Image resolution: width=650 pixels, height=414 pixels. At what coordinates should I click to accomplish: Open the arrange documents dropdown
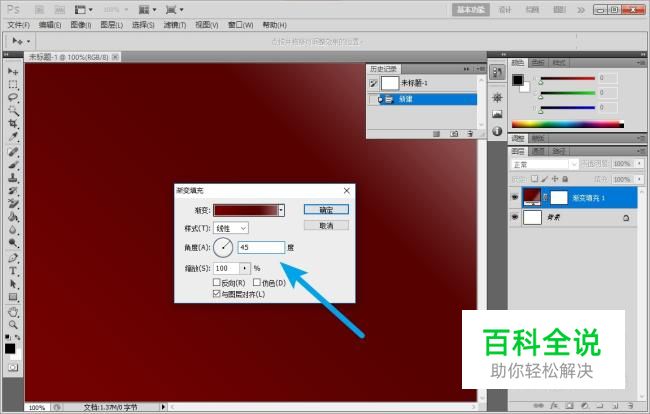coord(148,10)
